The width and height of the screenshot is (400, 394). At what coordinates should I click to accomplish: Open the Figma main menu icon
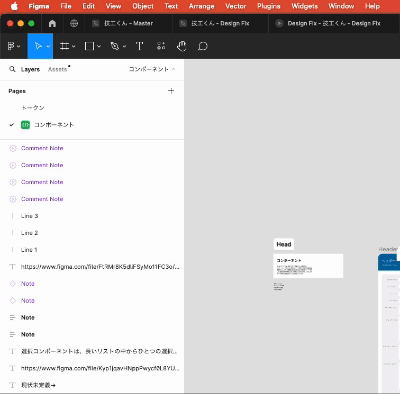(11, 46)
